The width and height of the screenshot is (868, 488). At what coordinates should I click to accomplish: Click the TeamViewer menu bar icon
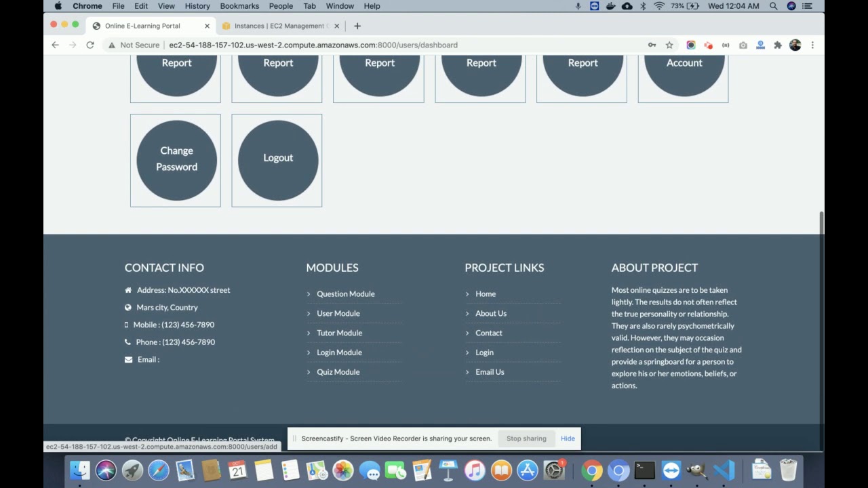tap(595, 6)
